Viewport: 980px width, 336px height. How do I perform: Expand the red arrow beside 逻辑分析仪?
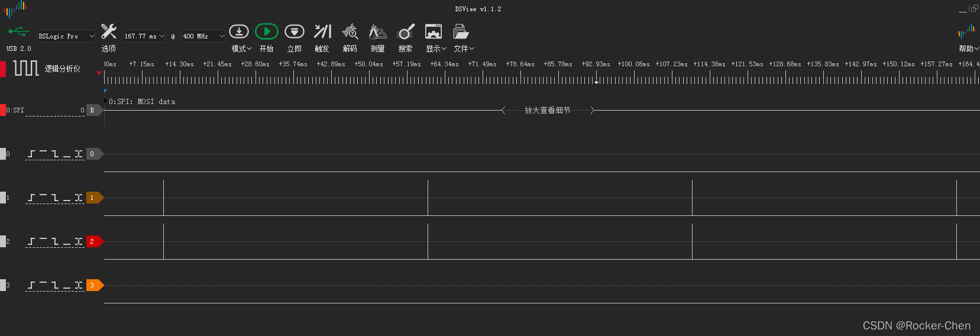click(x=99, y=73)
